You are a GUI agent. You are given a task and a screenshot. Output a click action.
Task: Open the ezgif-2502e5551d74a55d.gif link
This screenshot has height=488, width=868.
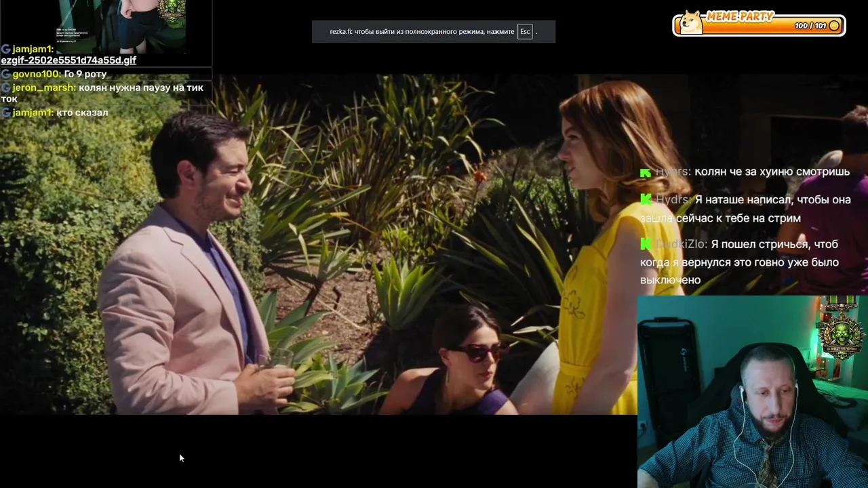pos(68,60)
